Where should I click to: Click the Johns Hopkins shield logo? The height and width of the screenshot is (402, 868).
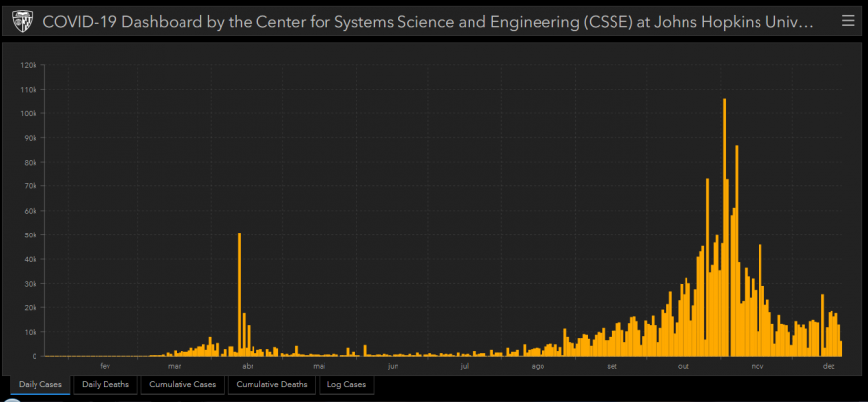[x=21, y=22]
